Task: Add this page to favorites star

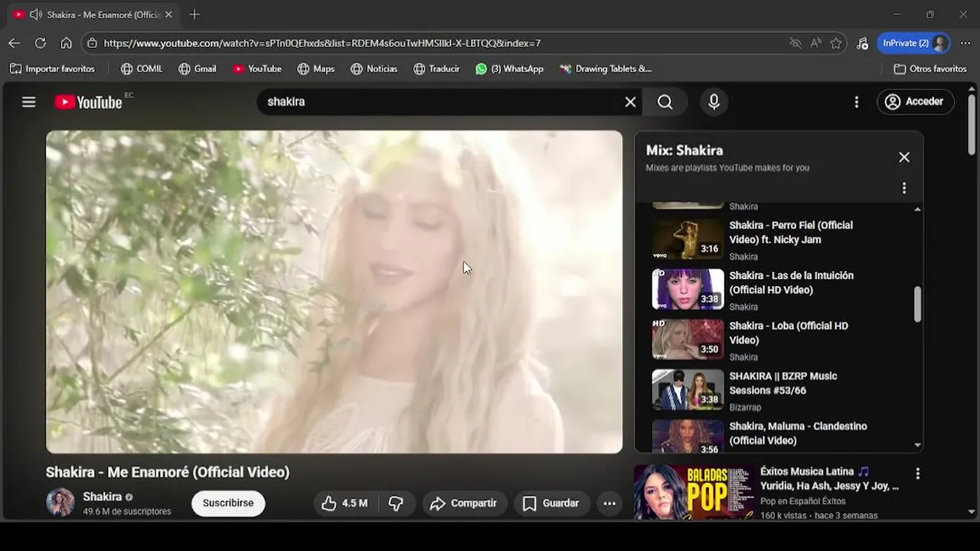Action: tap(836, 43)
